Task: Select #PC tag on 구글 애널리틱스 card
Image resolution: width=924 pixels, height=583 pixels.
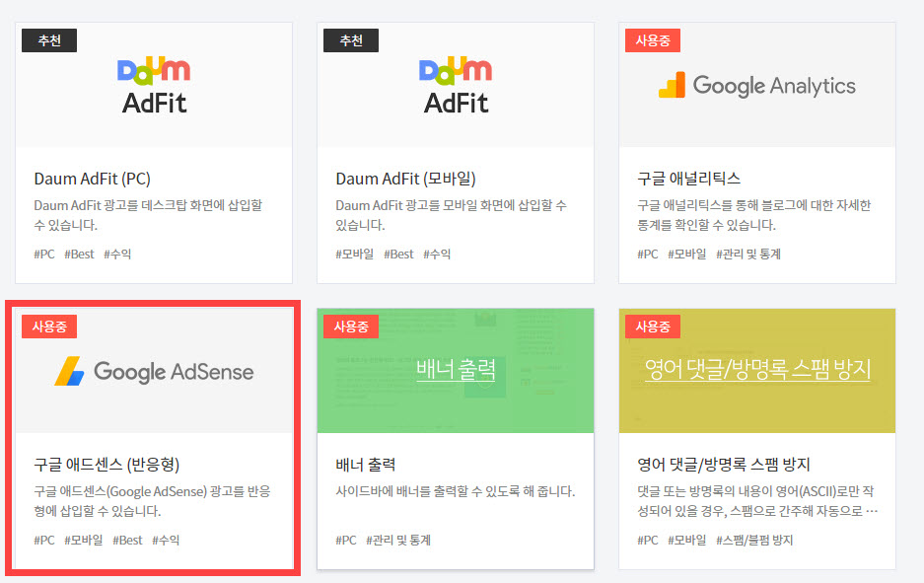Action: coord(648,255)
